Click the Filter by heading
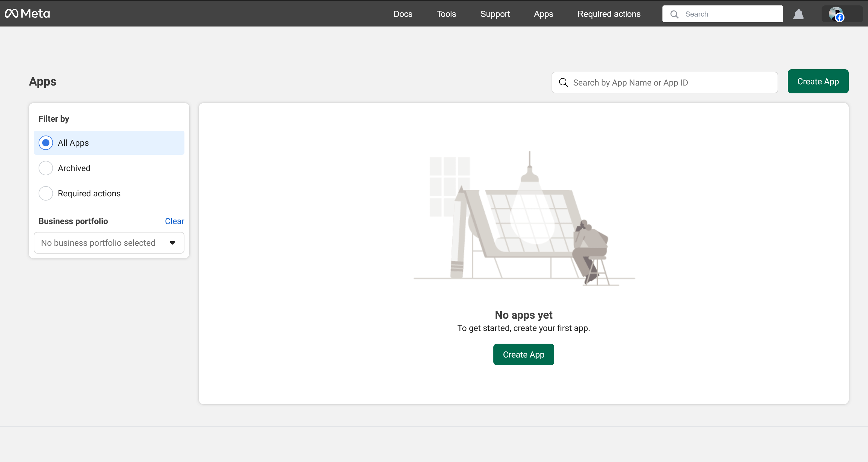The image size is (868, 462). (54, 119)
